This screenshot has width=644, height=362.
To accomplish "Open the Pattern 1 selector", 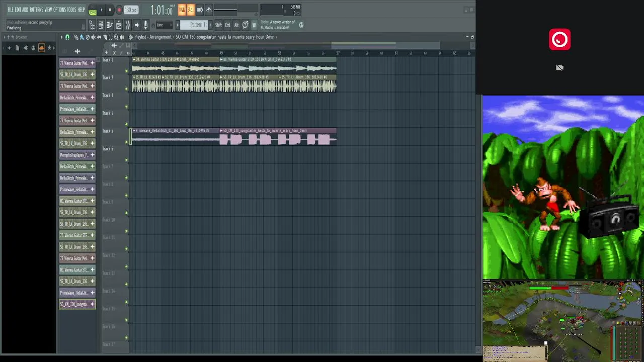I will [x=194, y=25].
